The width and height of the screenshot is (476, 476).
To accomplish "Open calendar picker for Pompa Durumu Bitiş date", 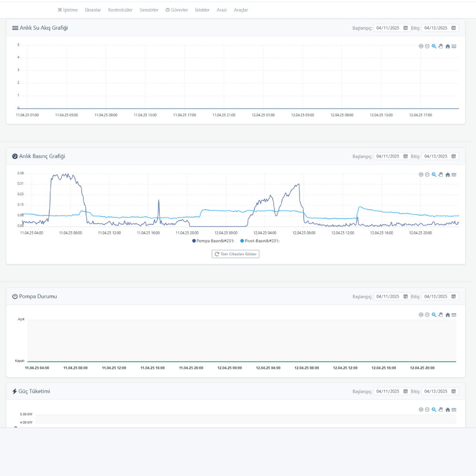I will click(454, 297).
